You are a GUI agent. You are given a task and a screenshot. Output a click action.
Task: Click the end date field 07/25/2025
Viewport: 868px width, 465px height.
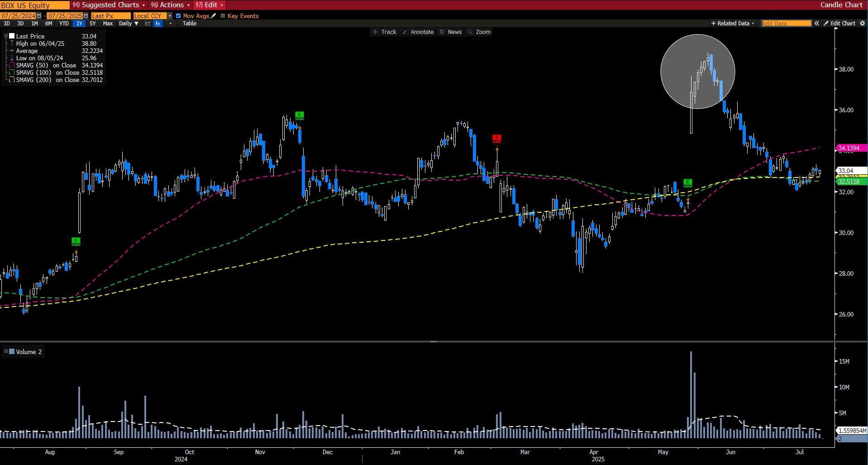[65, 16]
